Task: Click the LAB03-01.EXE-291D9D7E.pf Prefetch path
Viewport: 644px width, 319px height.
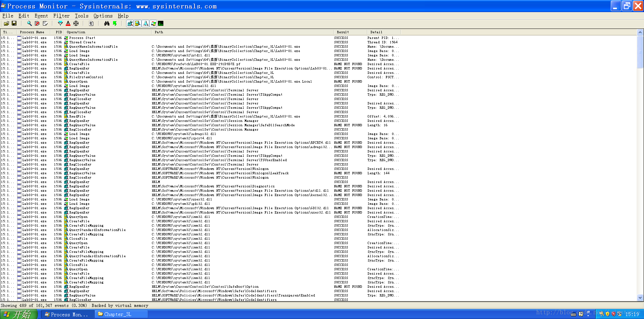Action: [196, 64]
